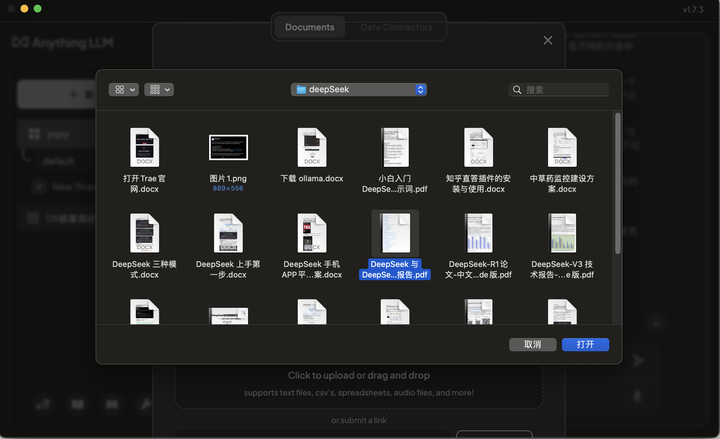Viewport: 720px width, 439px height.
Task: Click the label DeepSeek 三种模式.docx
Action: click(x=144, y=270)
